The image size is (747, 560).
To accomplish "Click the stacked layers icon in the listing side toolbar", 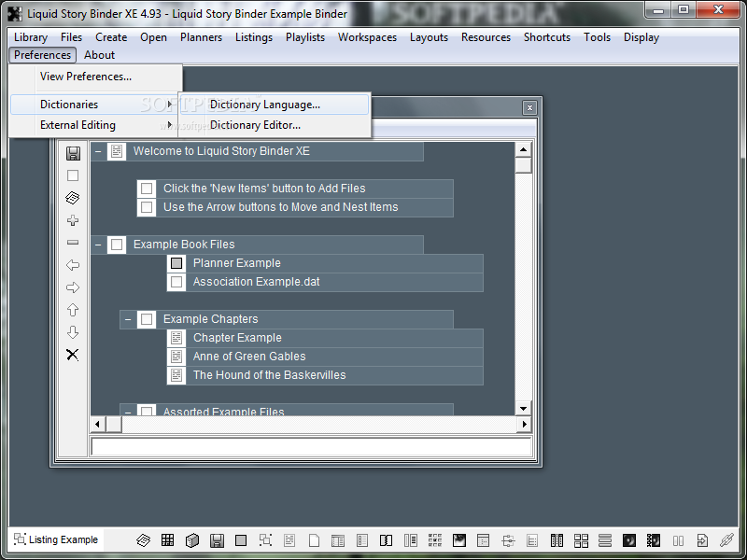I will click(73, 198).
